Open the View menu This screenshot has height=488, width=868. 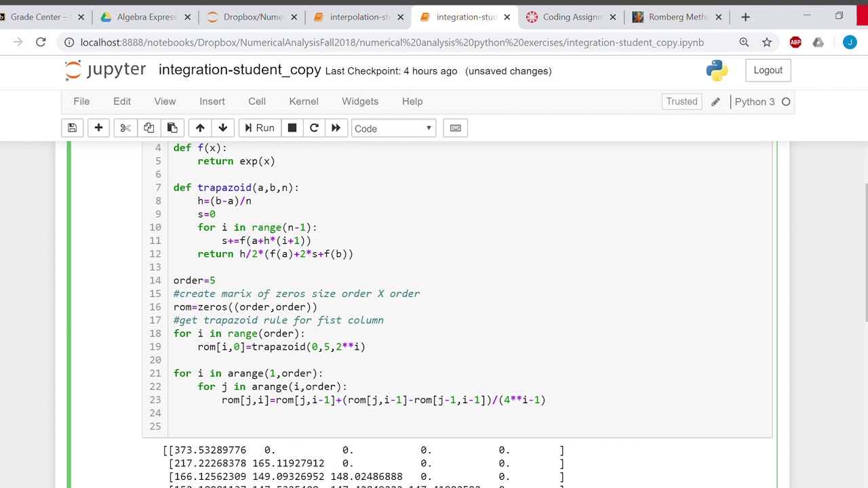pos(165,101)
